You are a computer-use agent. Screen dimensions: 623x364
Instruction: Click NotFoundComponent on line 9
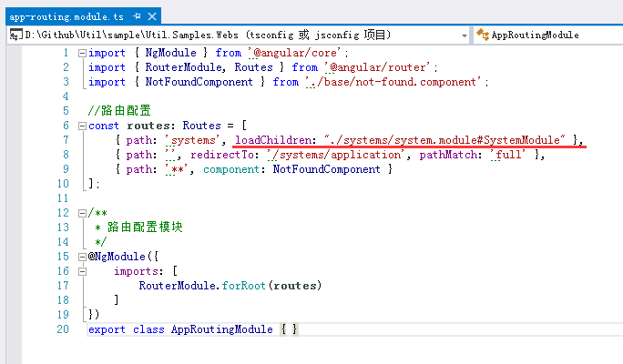(x=326, y=169)
